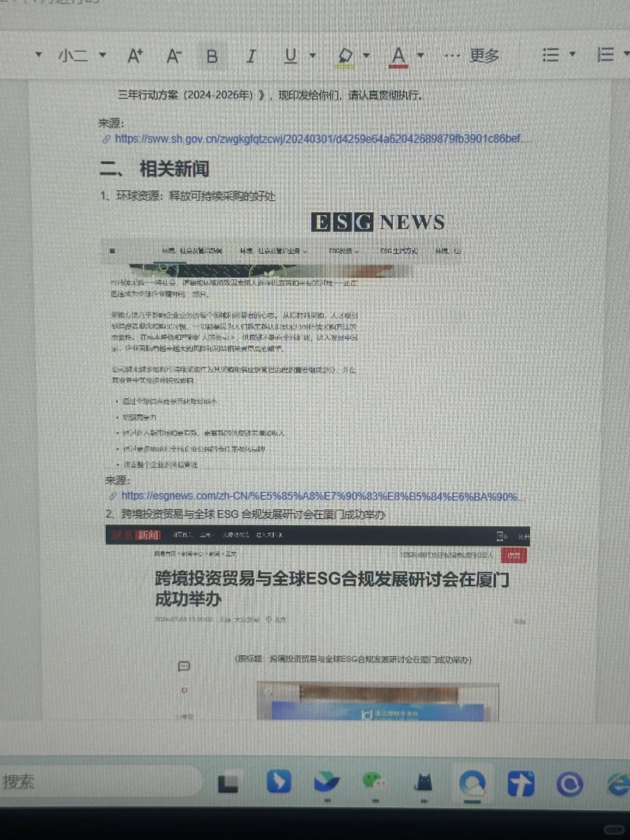Increase font size with the A+ icon
Screen dimensions: 630x840
(x=135, y=55)
